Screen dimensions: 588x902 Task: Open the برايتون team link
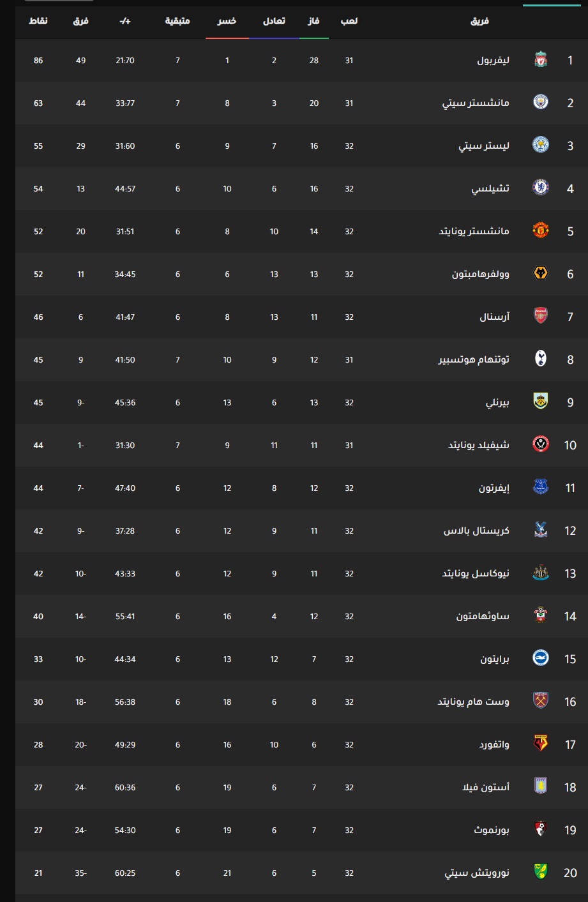point(495,659)
